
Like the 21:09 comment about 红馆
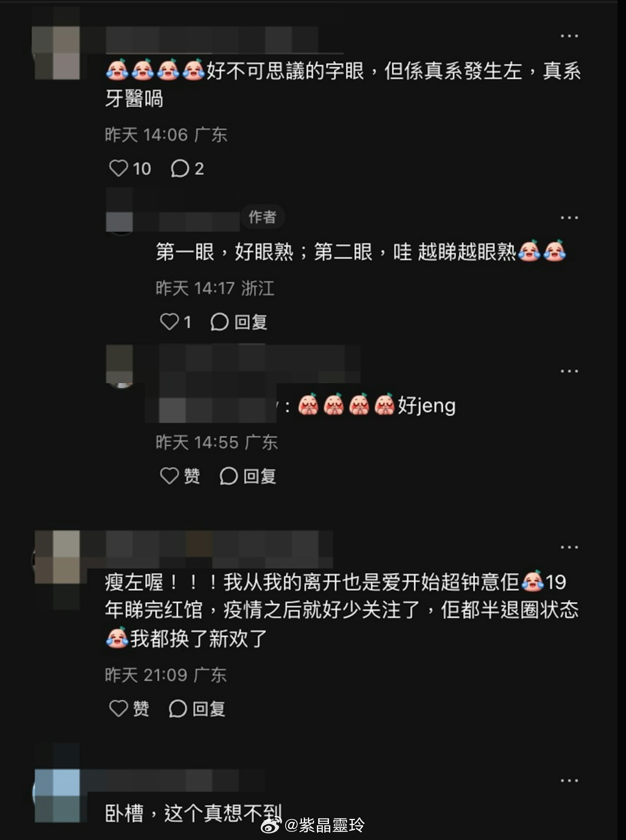(129, 708)
